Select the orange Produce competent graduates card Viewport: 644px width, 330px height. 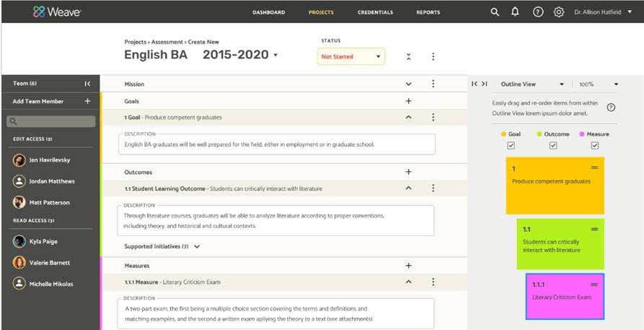555,186
